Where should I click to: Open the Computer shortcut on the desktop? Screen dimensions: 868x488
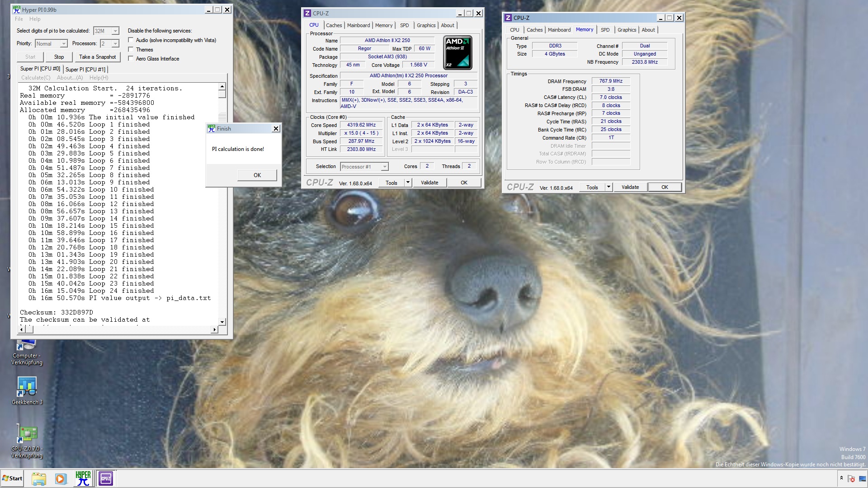pos(27,353)
